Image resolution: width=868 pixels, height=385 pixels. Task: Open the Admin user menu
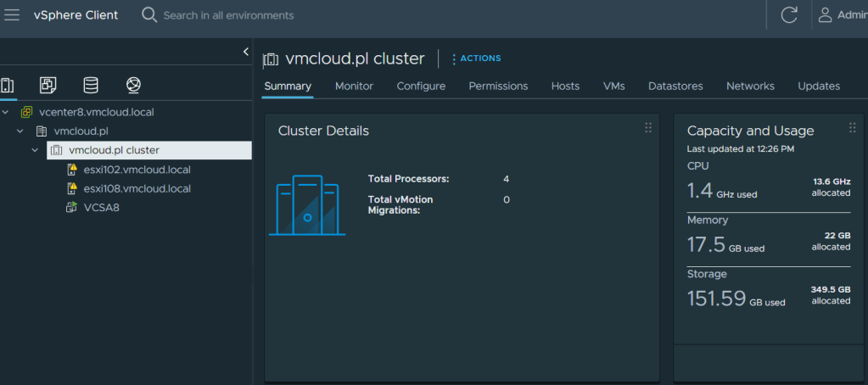click(842, 15)
